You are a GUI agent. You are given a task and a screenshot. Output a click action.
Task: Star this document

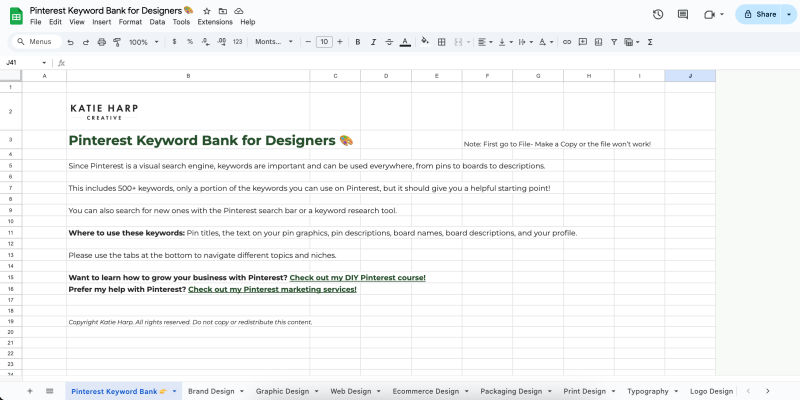207,11
